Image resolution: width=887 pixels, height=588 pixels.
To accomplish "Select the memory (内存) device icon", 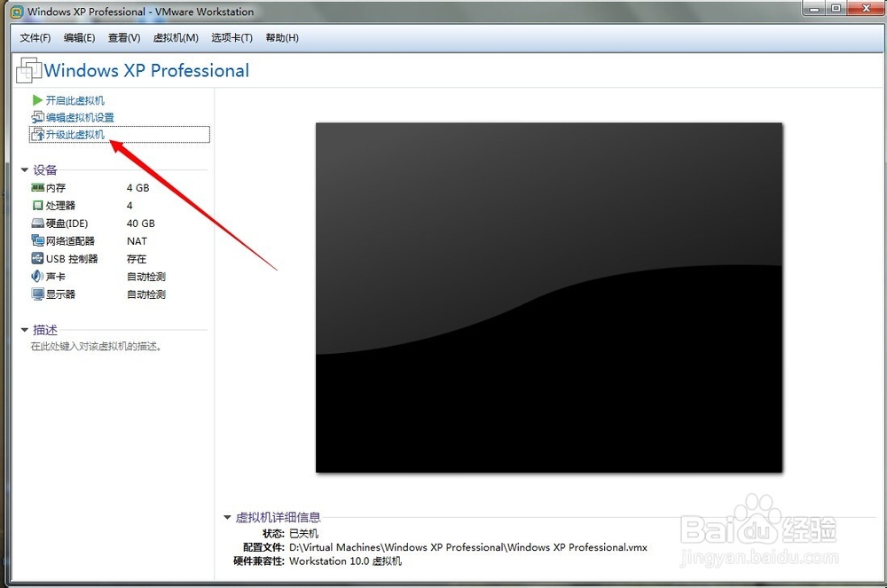I will point(37,188).
